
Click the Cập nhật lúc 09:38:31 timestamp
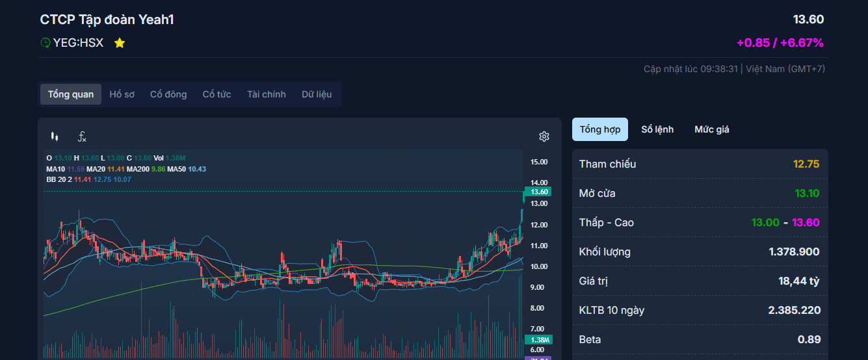(691, 69)
